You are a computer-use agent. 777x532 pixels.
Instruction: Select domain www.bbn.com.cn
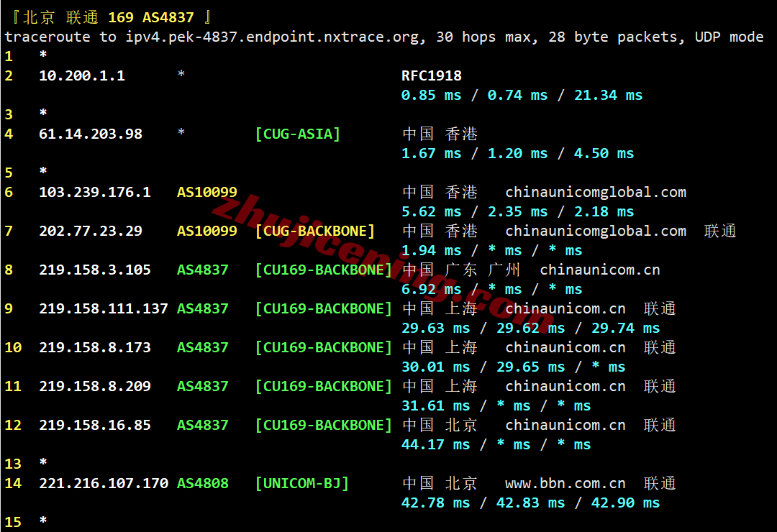[x=565, y=483]
